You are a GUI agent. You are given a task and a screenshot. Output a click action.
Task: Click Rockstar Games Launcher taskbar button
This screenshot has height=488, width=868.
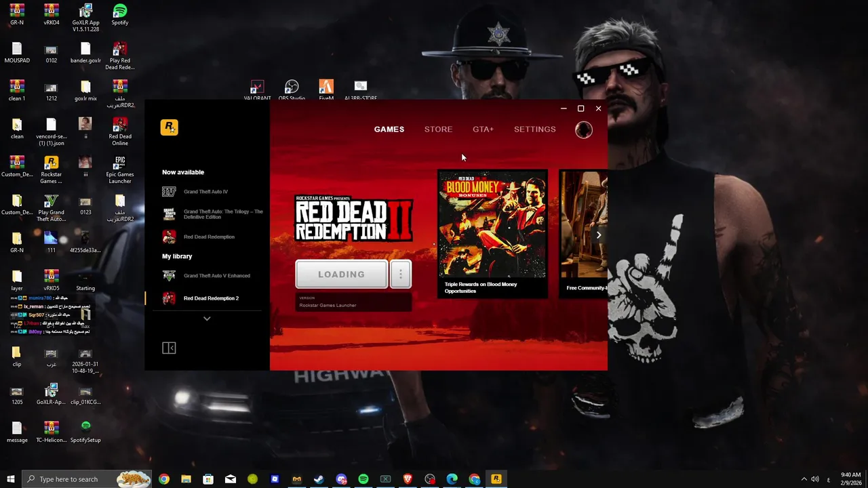tap(496, 479)
